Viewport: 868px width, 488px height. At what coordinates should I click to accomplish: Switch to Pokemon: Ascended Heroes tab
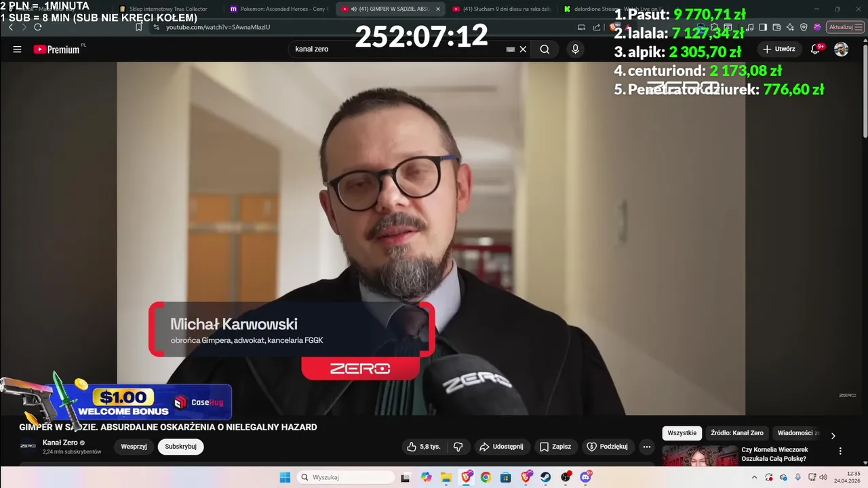pos(279,9)
